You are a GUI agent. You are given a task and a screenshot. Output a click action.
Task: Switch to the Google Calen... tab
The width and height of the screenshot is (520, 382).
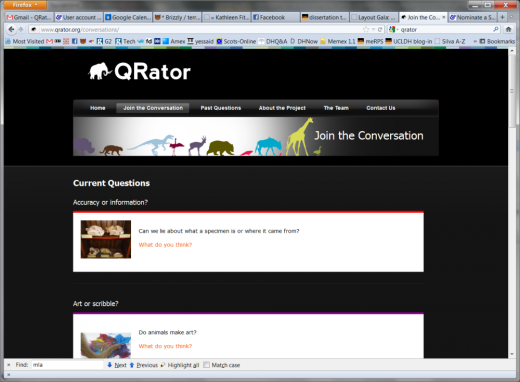[128, 17]
